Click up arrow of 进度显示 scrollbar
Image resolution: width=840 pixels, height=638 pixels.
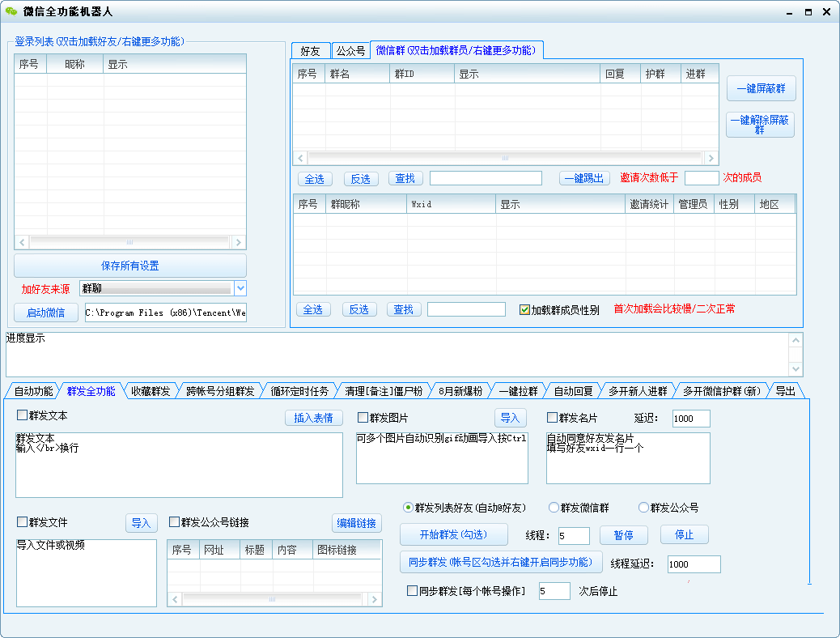pos(795,340)
